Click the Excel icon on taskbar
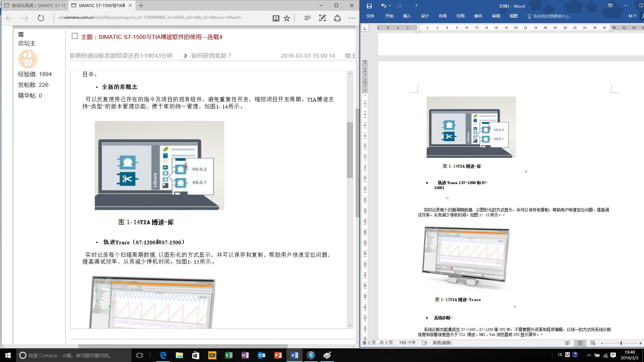This screenshot has width=644, height=362. pos(229,355)
